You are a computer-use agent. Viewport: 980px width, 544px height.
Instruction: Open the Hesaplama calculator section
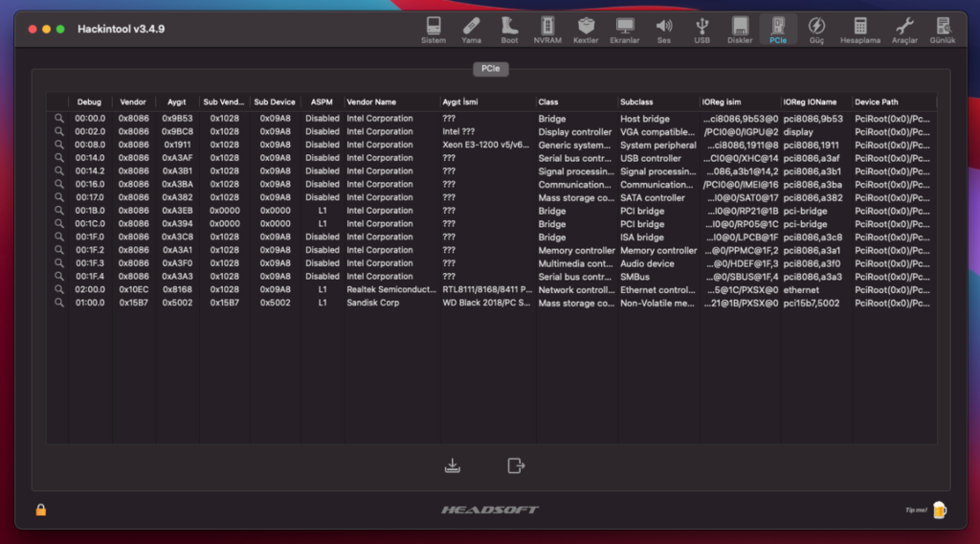click(859, 30)
